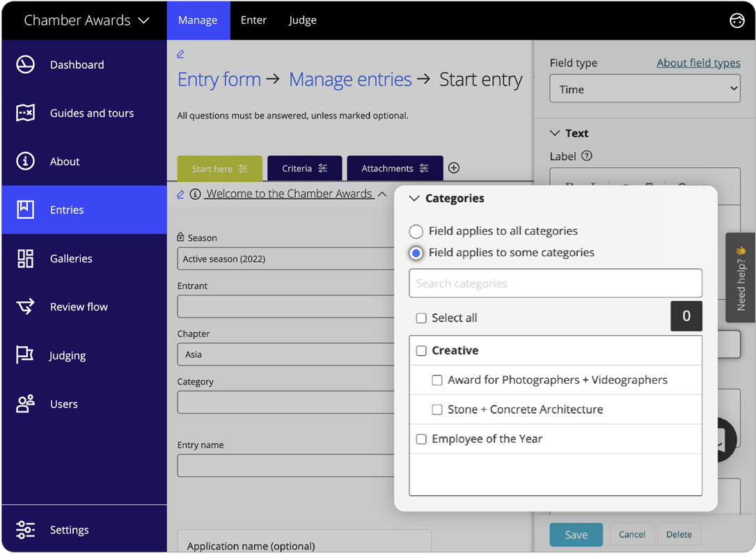Open Review flow using its sidebar icon
Viewport: 756px width, 555px height.
[x=25, y=306]
